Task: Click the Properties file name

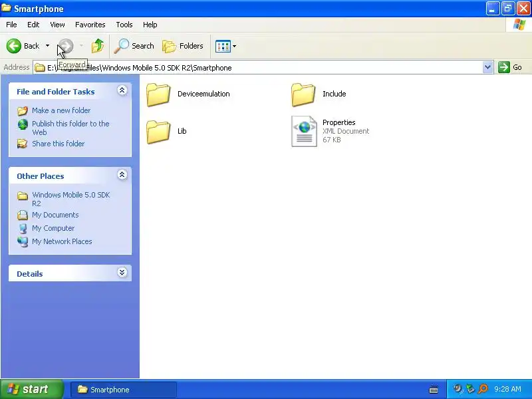Action: (339, 122)
